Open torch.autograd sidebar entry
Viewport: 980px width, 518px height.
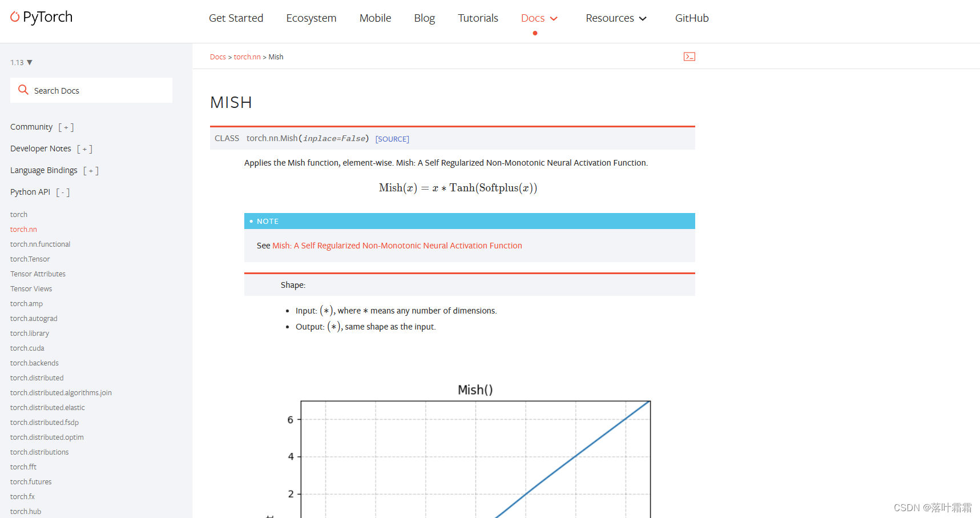tap(34, 319)
